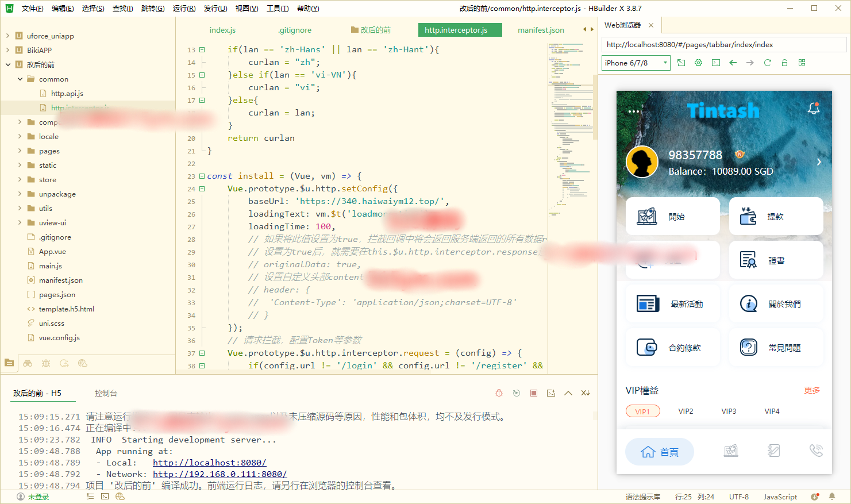Open the Web browser settings gear
This screenshot has width=851, height=504.
click(698, 63)
